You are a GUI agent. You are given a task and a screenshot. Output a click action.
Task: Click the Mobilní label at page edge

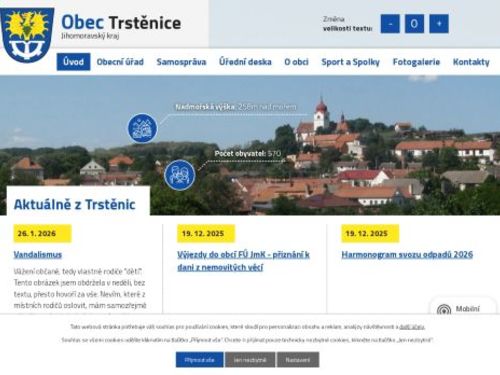tap(468, 309)
